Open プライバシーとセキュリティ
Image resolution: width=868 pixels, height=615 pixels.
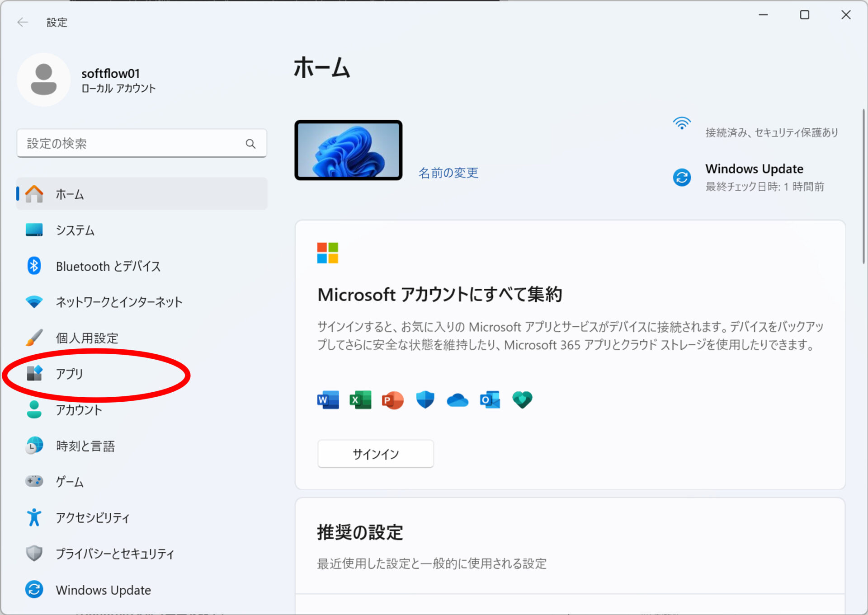point(142,553)
